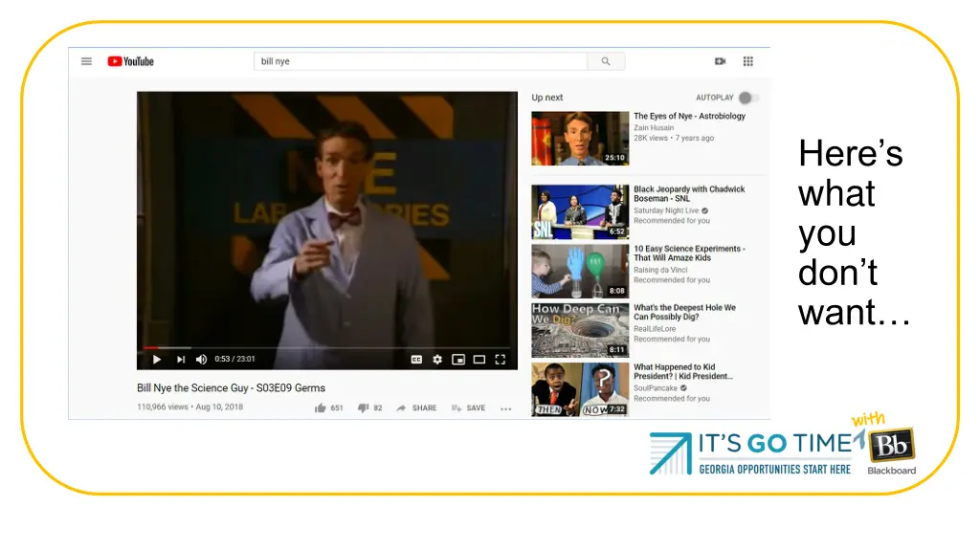Visit the Saturday Night Live channel
980x551 pixels.
coord(666,211)
